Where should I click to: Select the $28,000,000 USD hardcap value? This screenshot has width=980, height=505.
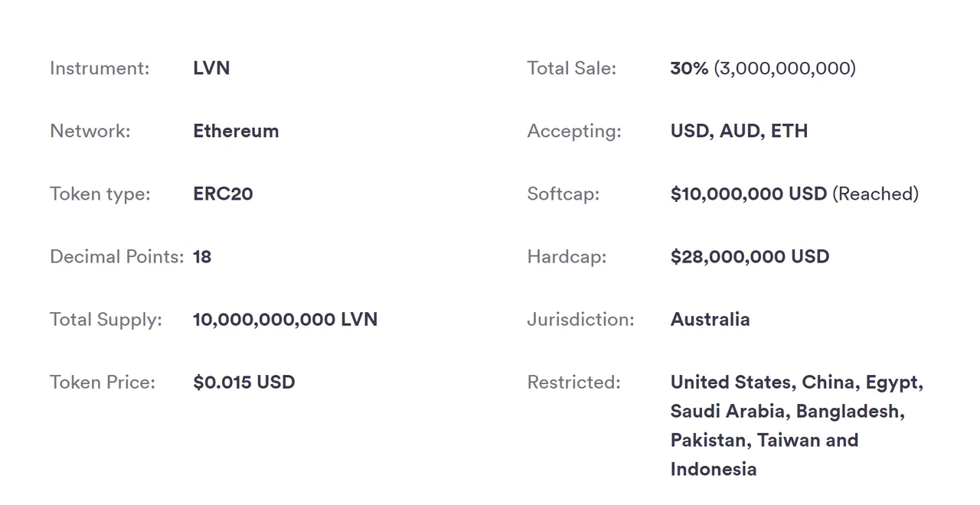pyautogui.click(x=750, y=256)
